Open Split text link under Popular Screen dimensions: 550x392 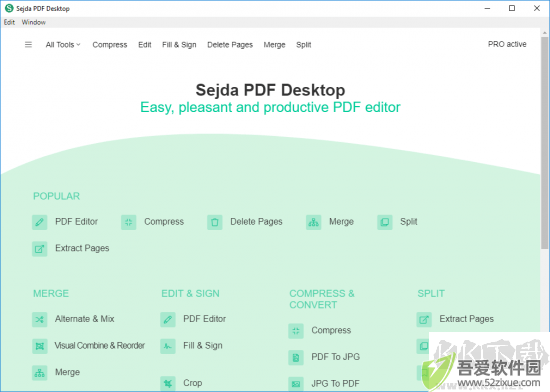point(409,222)
